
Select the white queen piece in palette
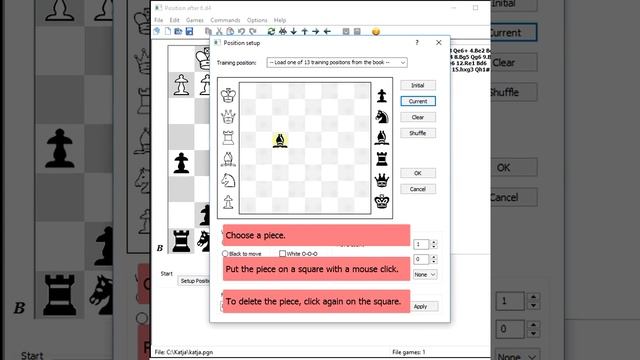[x=228, y=117]
